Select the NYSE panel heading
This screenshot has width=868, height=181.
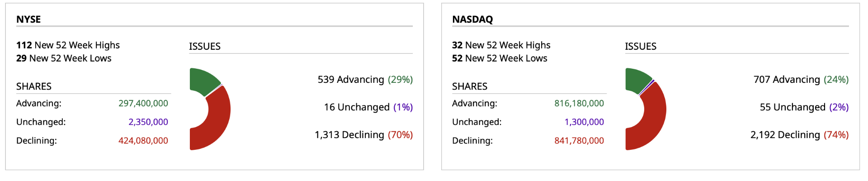pyautogui.click(x=28, y=19)
